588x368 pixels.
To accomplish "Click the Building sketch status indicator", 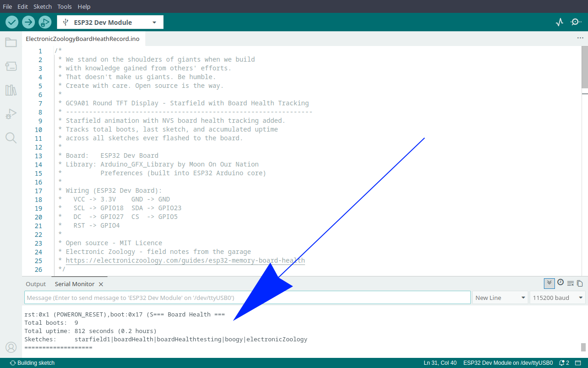I will click(32, 363).
